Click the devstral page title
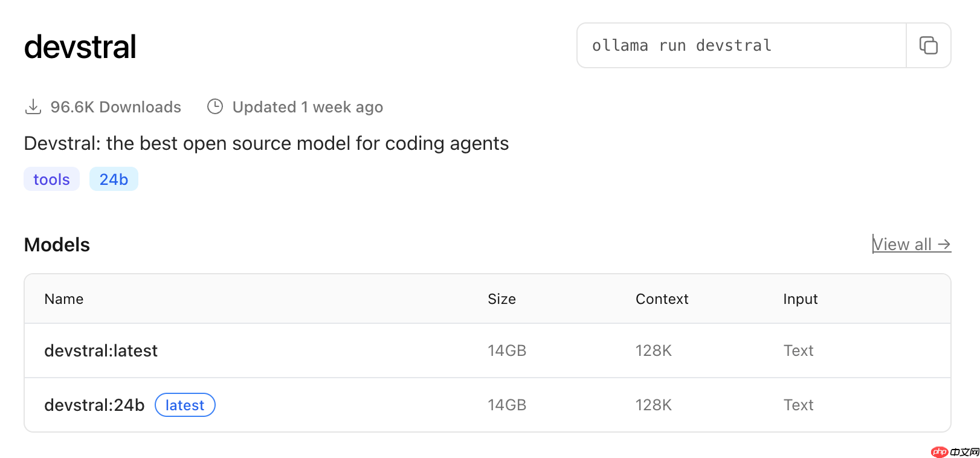 tap(80, 47)
